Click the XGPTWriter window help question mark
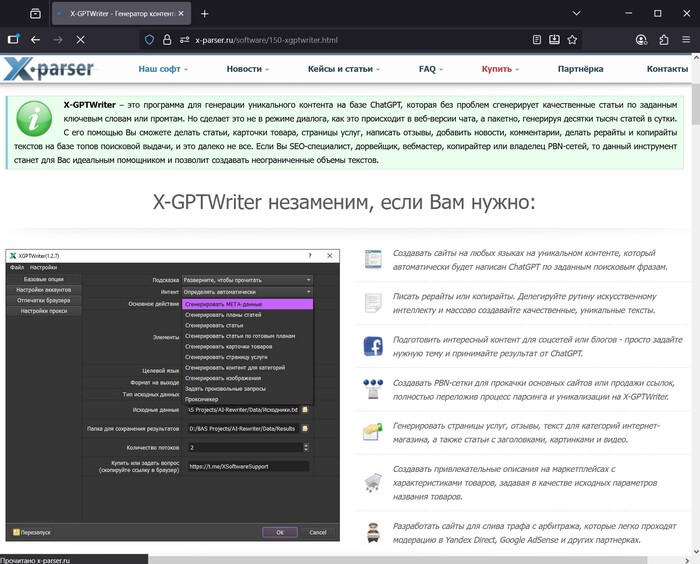Viewport: 700px width, 564px height. (x=310, y=256)
